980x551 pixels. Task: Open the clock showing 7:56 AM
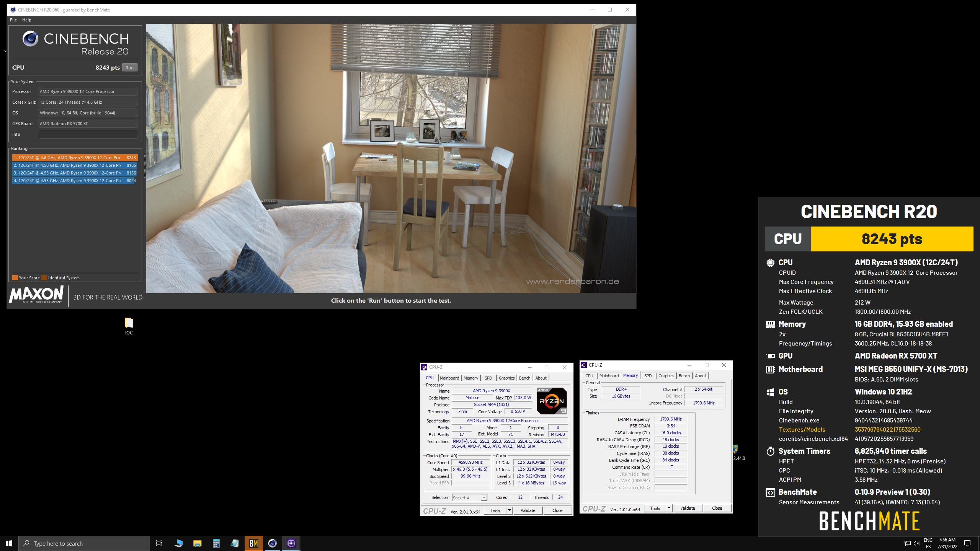(x=947, y=543)
